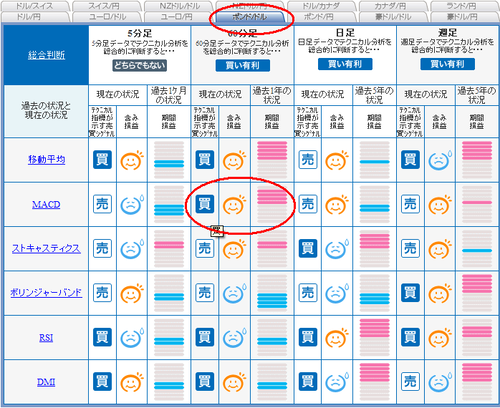Viewport: 500px width, 408px height.
Task: Click the ストキャスティクス 日足 sad face icon
Action: 337,249
